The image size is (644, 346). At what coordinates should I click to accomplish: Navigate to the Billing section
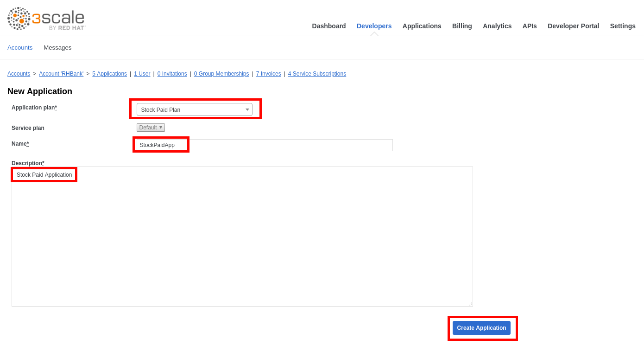[462, 26]
